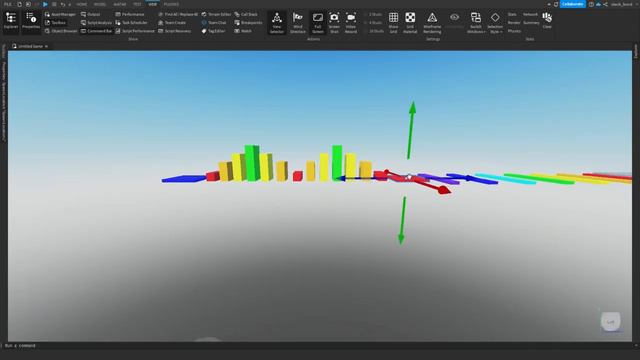This screenshot has height=360, width=640.
Task: Click the upward green move handle arrow
Action: tap(411, 129)
